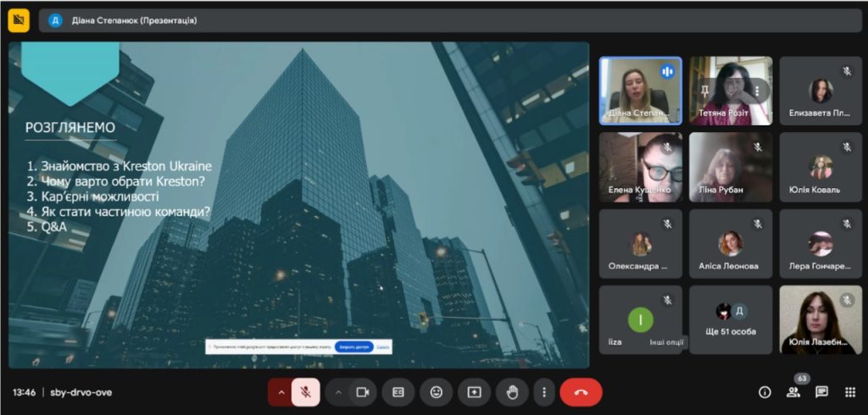The image size is (868, 415).
Task: Select Діана Степанюк's video tile
Action: [x=641, y=91]
